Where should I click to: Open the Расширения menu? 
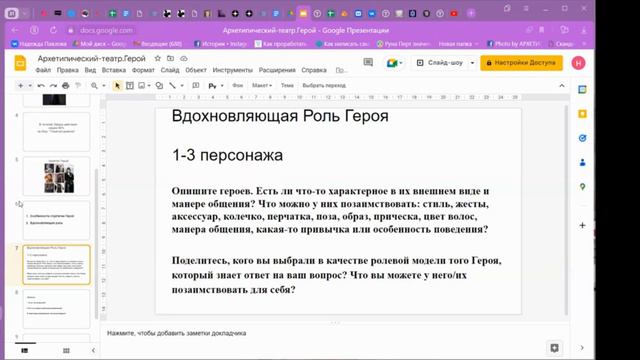point(277,70)
